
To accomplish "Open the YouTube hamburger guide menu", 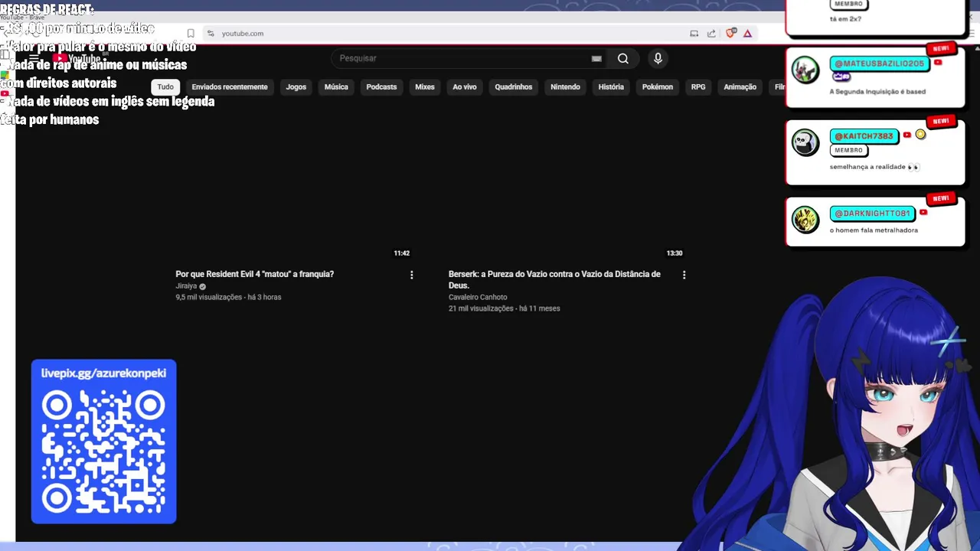I will pyautogui.click(x=34, y=59).
